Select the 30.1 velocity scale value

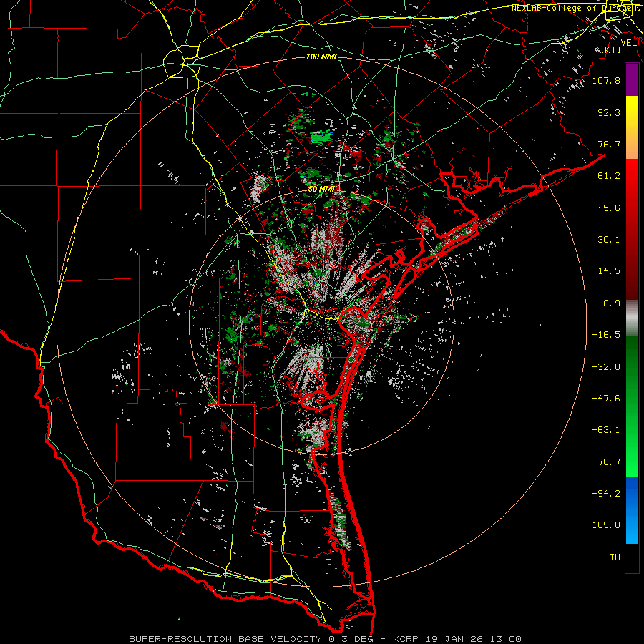coord(609,240)
